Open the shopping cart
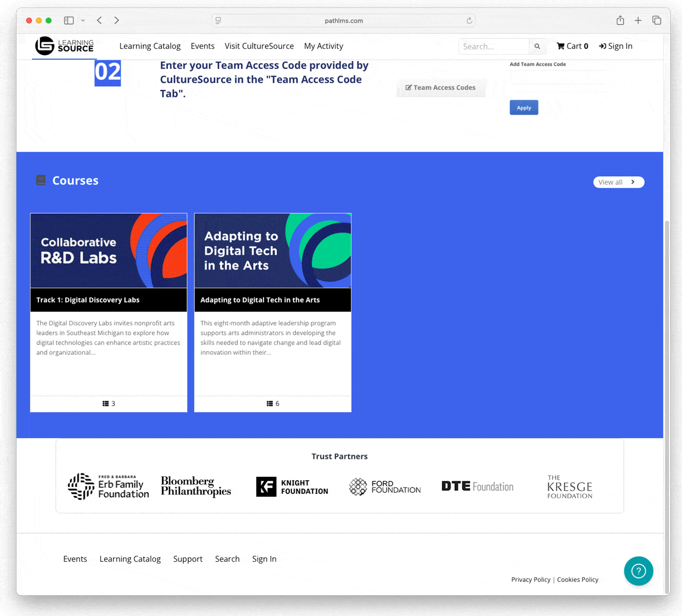682x616 pixels. click(x=572, y=46)
